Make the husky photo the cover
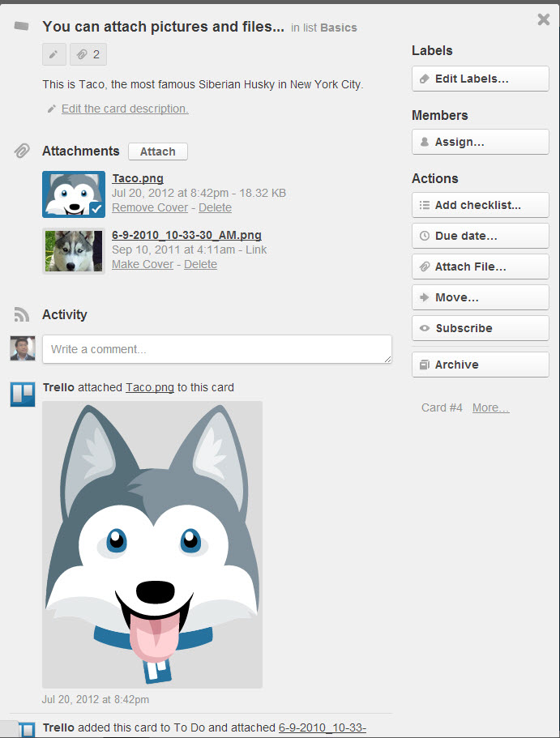This screenshot has height=738, width=560. pos(143,264)
